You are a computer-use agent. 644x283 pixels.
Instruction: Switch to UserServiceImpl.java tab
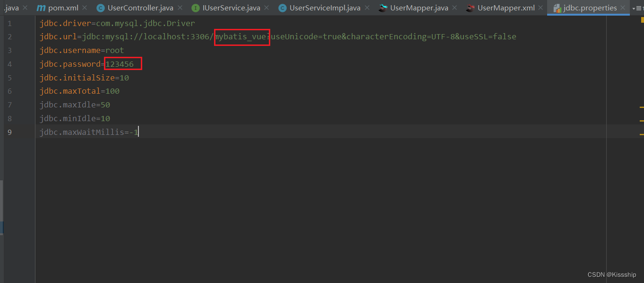[319, 8]
